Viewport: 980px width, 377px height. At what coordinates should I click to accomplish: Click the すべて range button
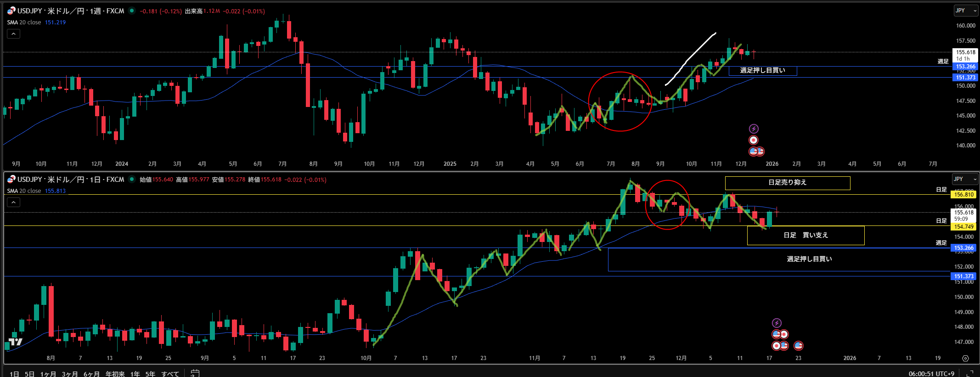[x=170, y=374]
